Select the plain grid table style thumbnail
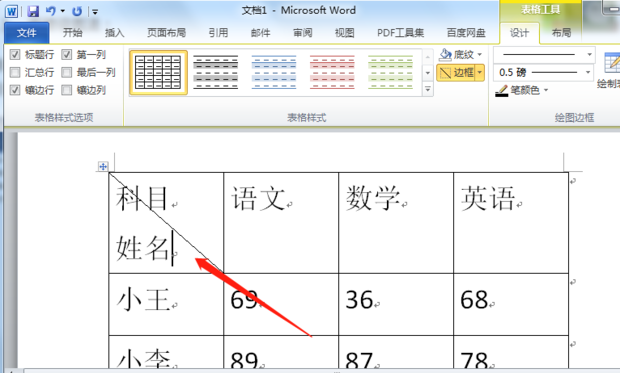The image size is (620, 373). pos(158,72)
